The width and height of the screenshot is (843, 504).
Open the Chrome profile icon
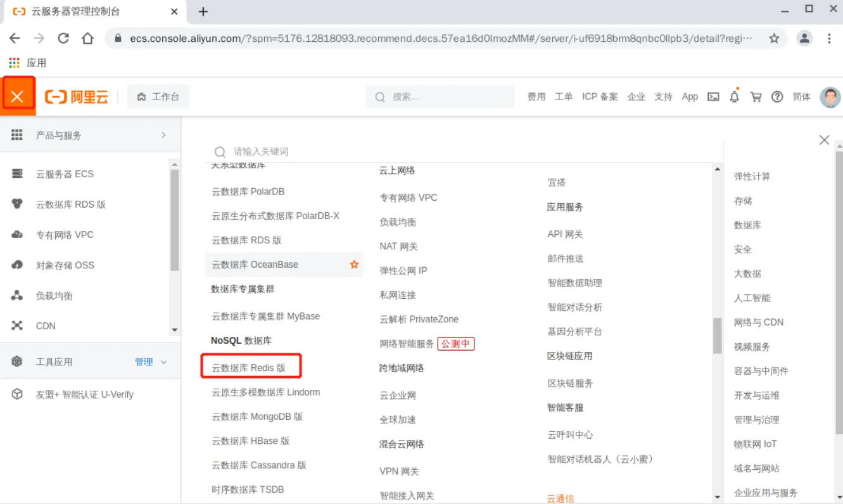[804, 38]
